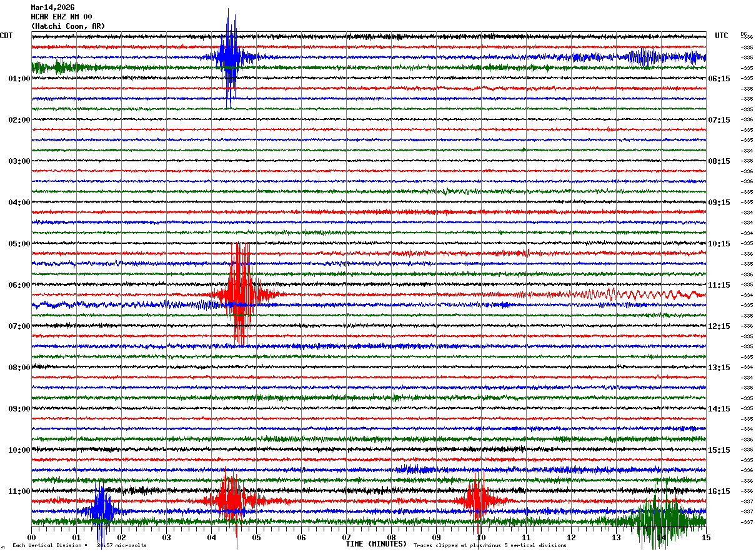The width and height of the screenshot is (756, 554).
Task: Click the 13:15 UTC row label
Action: [x=719, y=368]
